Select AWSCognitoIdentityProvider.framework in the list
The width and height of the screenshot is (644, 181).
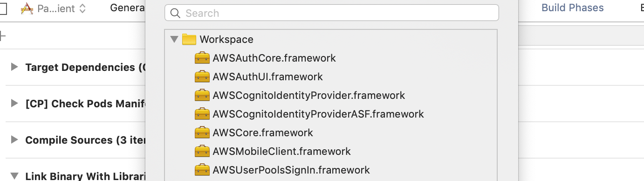click(308, 96)
